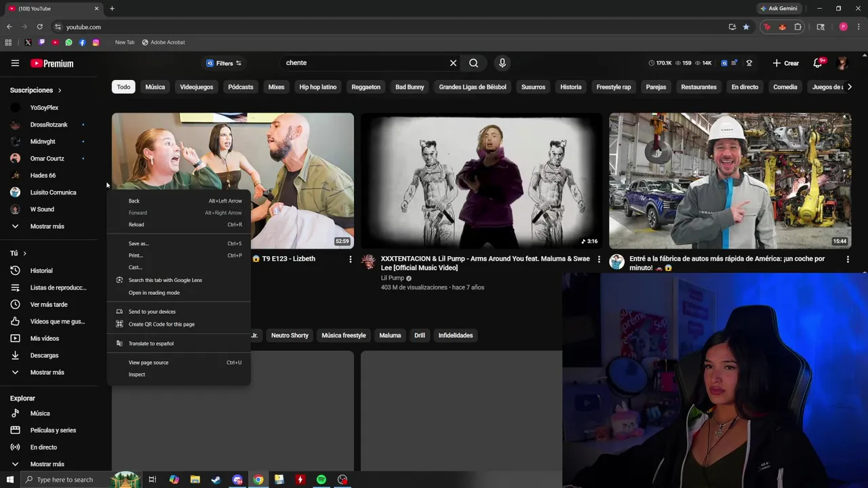Screen dimensions: 868x488
Task: Expand Mostrar más under Descargas
Action: pyautogui.click(x=15, y=372)
